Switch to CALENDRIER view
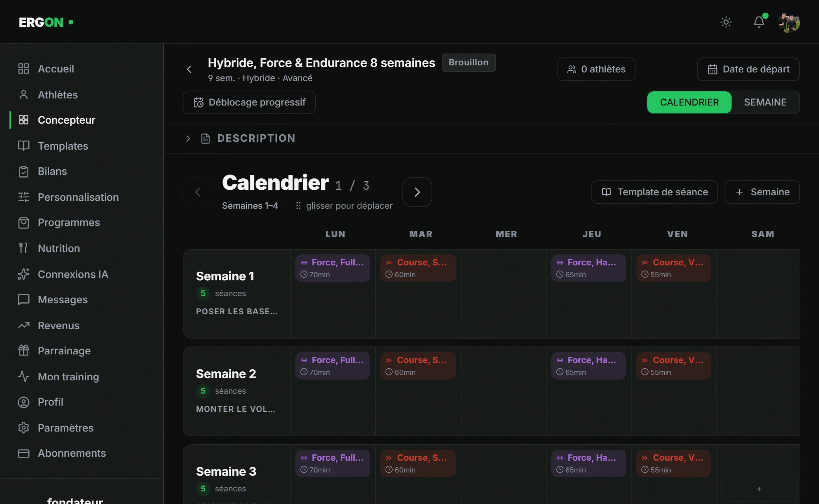 click(689, 102)
